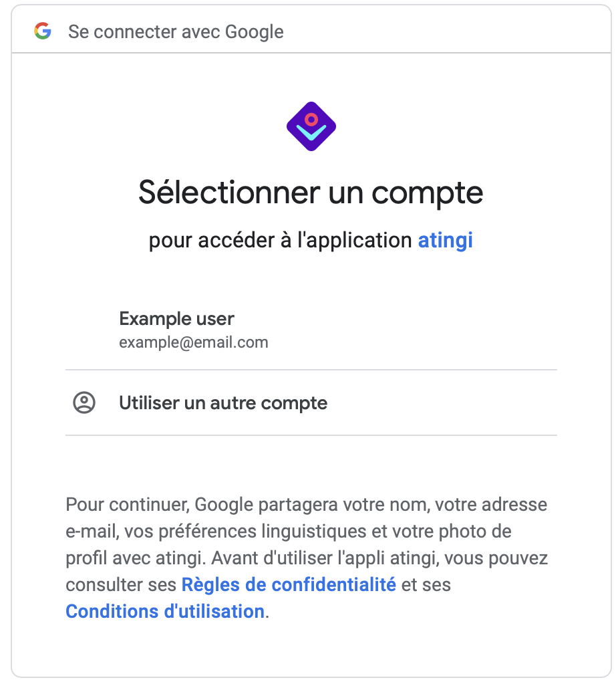Screen dimensions: 616x686
Task: Click the purple atingi diamond logo
Action: point(311,126)
